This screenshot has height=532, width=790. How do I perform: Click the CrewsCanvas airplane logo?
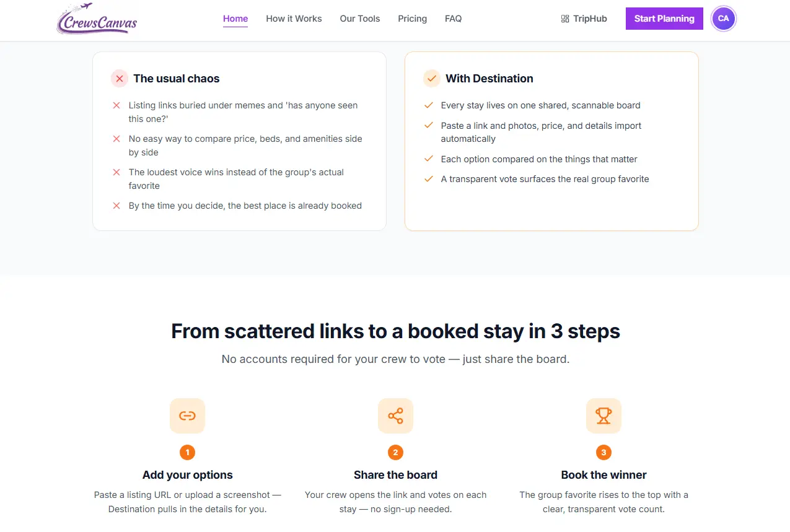coord(97,19)
